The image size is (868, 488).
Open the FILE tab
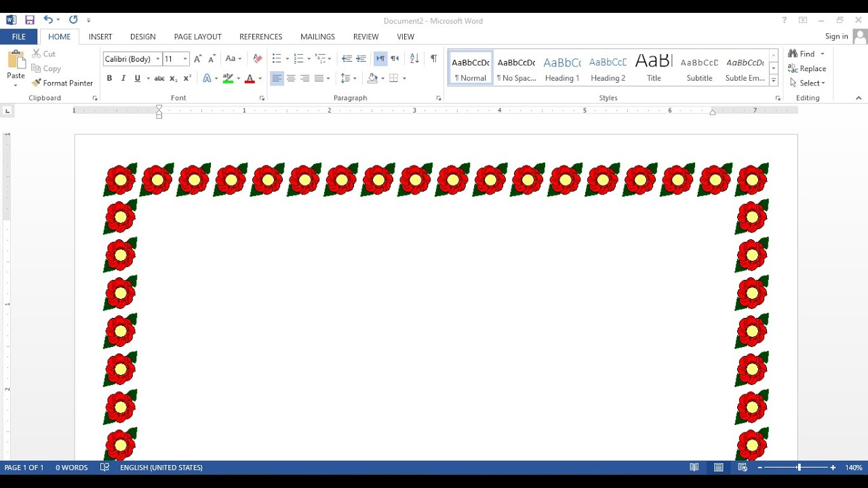(19, 37)
